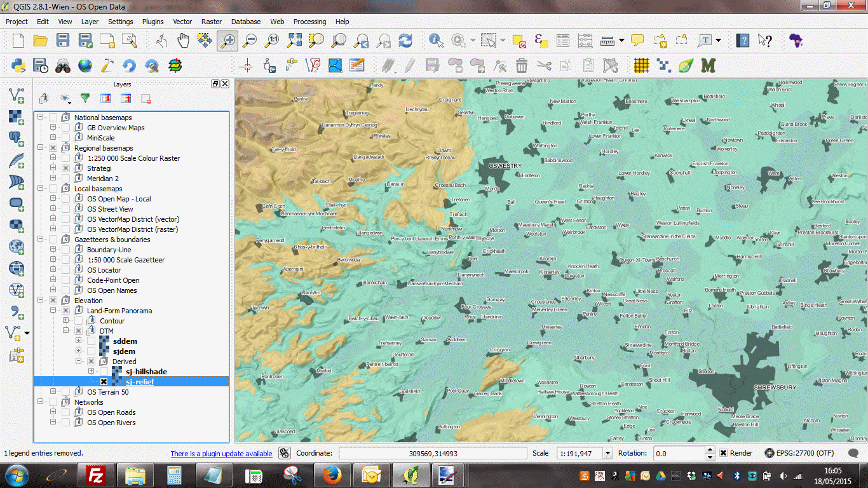Image resolution: width=868 pixels, height=488 pixels.
Task: Expand the Contour subgroup
Action: tap(65, 321)
